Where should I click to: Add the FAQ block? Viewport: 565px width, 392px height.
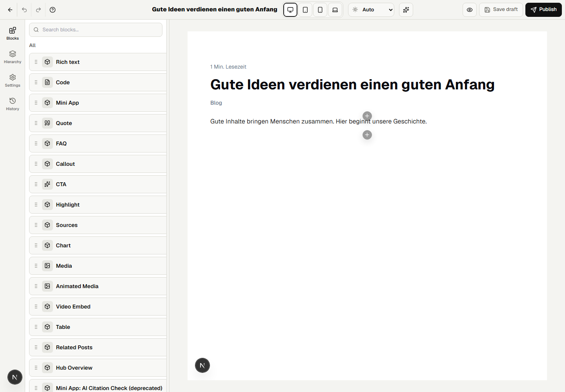pos(98,143)
